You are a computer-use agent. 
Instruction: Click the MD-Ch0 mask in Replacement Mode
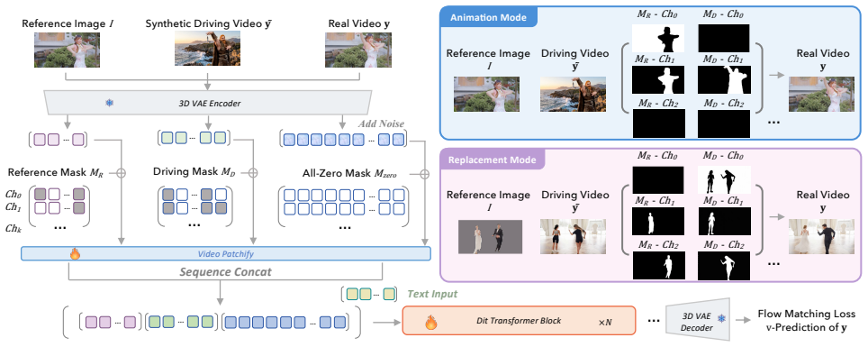pyautogui.click(x=724, y=179)
